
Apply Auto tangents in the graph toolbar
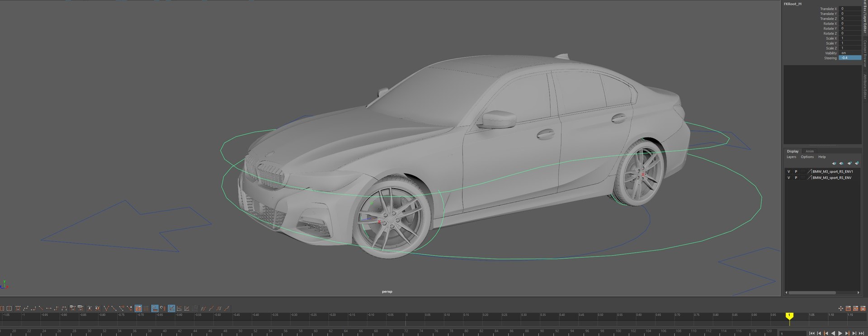point(18,308)
